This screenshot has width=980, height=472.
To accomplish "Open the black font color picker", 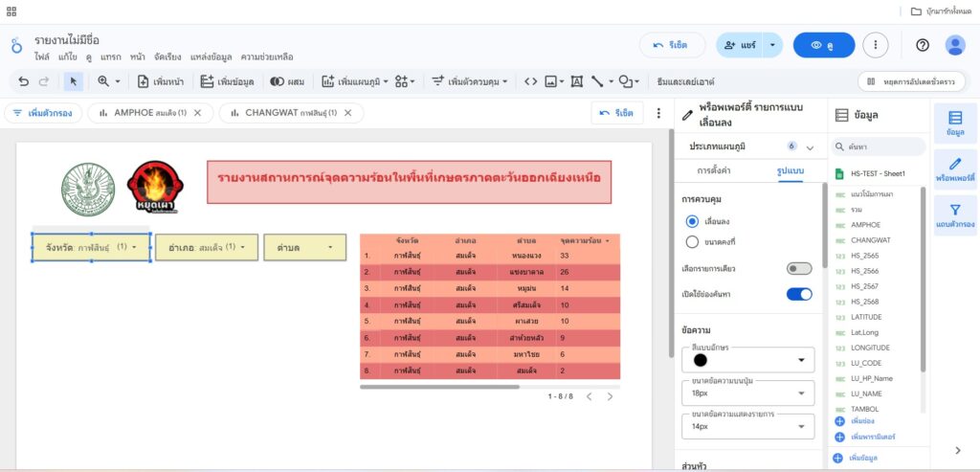I will click(x=746, y=360).
